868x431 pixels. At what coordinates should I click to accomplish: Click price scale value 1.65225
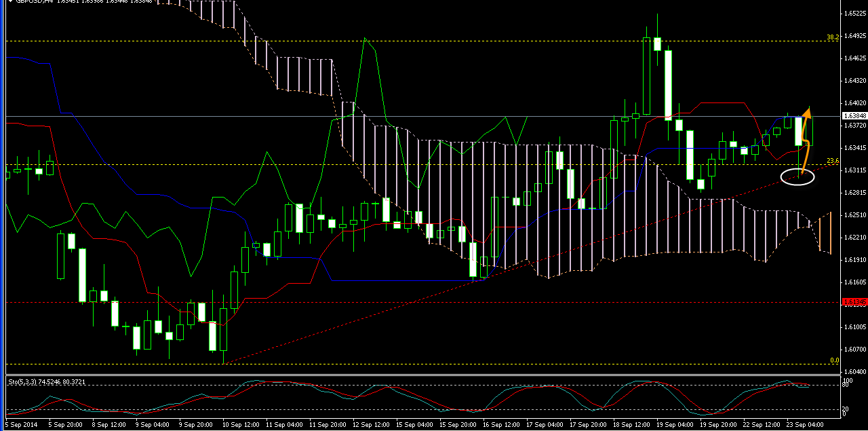(855, 14)
